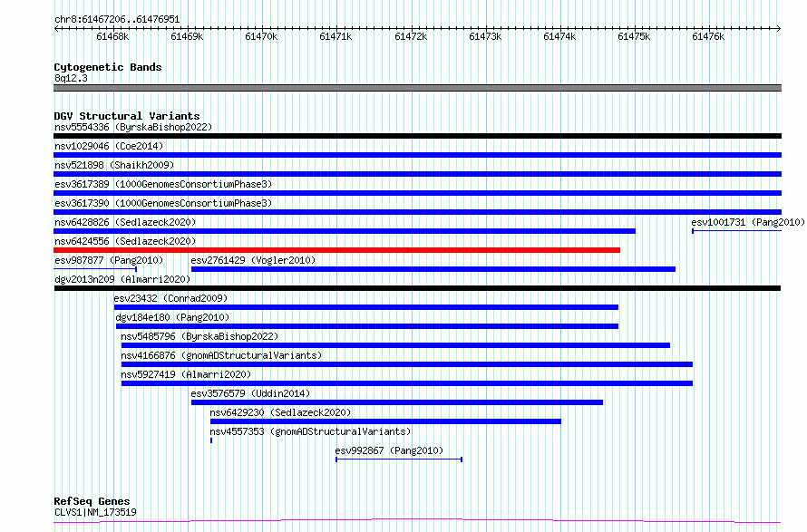Screen dimensions: 807x532
Task: Click the 61469k ruler tick label
Action: click(x=187, y=36)
